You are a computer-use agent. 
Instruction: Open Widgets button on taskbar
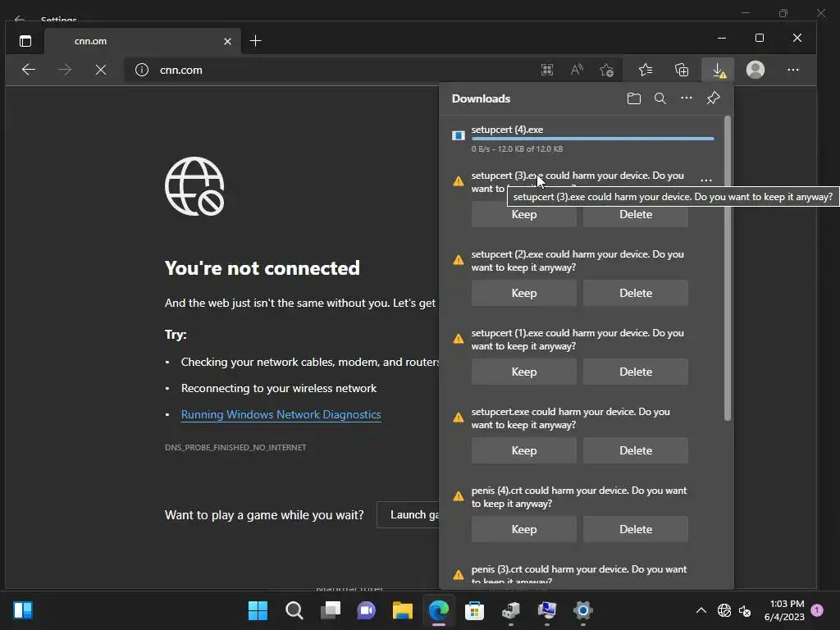point(23,610)
